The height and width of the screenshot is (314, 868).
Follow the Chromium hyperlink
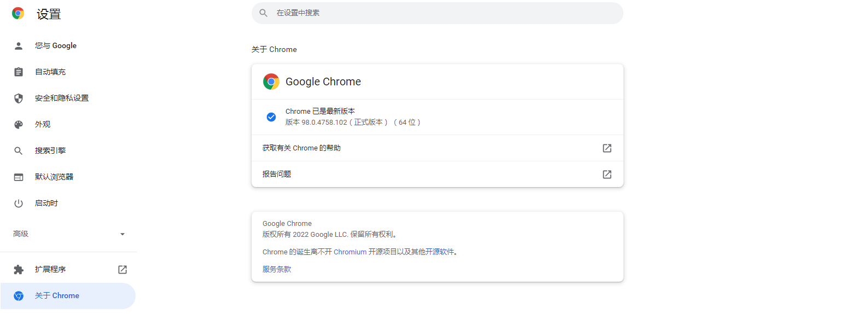350,252
